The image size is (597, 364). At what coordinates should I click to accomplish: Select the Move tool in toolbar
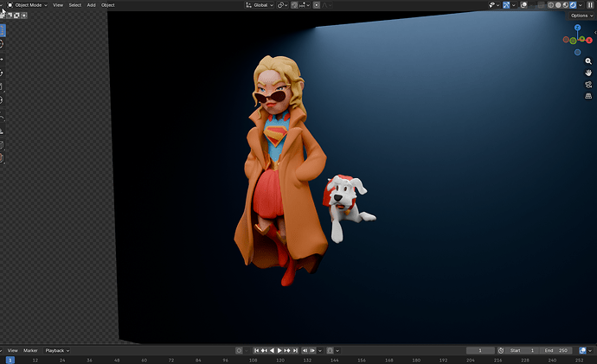[x=2, y=60]
